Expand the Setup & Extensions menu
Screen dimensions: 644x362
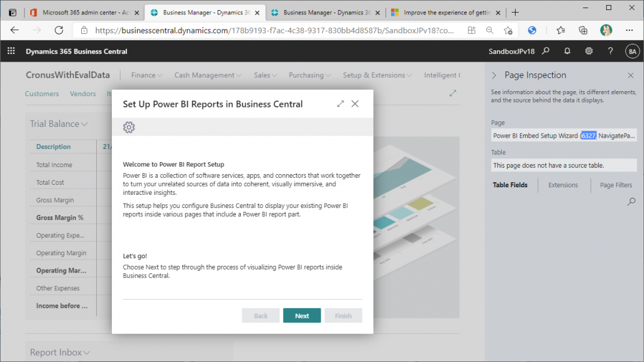(377, 75)
